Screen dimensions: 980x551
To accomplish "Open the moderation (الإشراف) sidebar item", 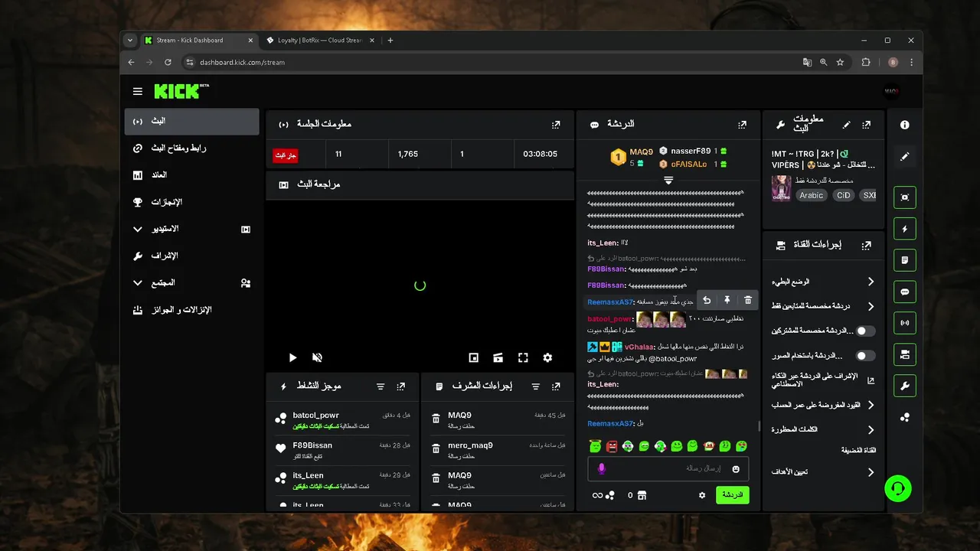I will pos(191,256).
